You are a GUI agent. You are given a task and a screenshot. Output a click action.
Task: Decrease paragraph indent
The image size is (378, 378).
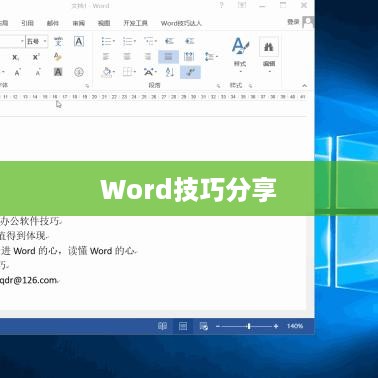pyautogui.click(x=169, y=41)
